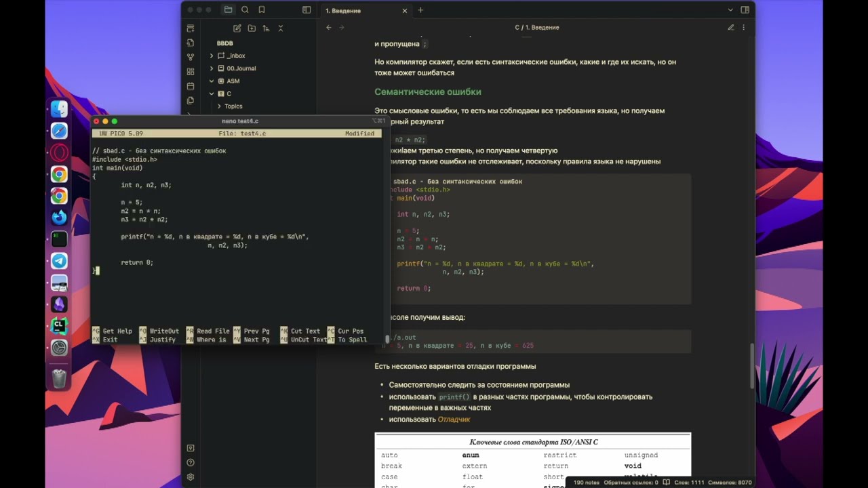Viewport: 868px width, 488px height.
Task: Open the templates copy ribbon icon
Action: tap(191, 101)
